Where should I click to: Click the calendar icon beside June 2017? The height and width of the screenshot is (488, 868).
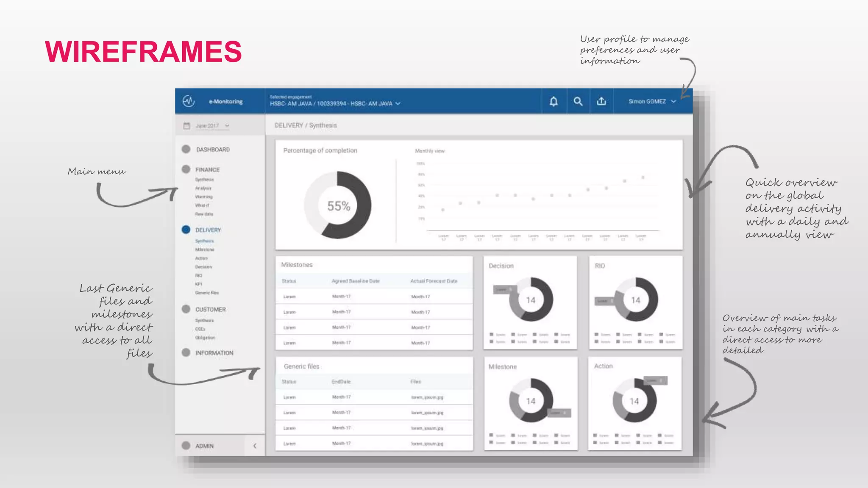[186, 126]
